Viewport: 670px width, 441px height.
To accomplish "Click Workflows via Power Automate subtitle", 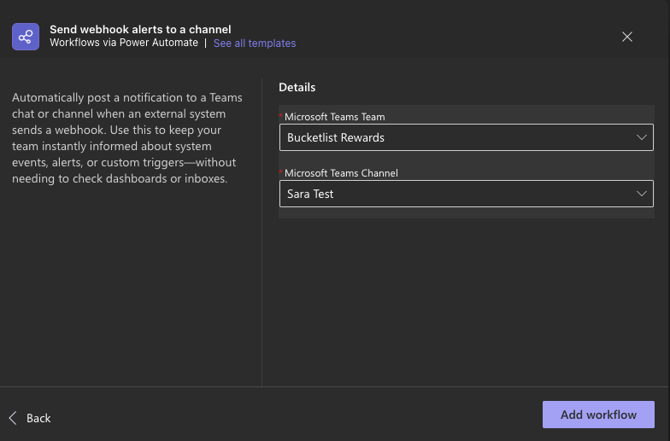I will pyautogui.click(x=124, y=44).
